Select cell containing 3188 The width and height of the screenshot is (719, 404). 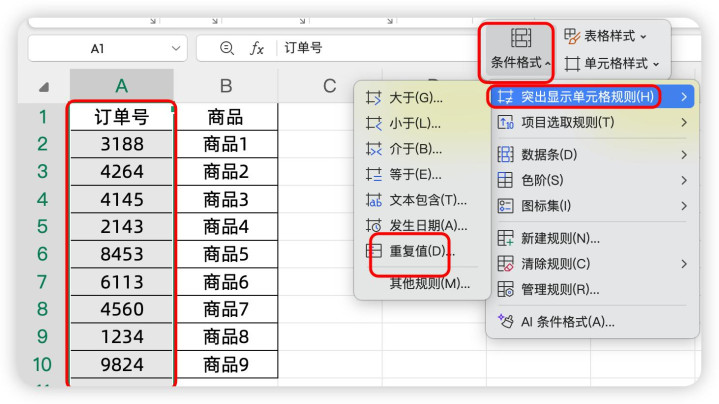[x=122, y=144]
